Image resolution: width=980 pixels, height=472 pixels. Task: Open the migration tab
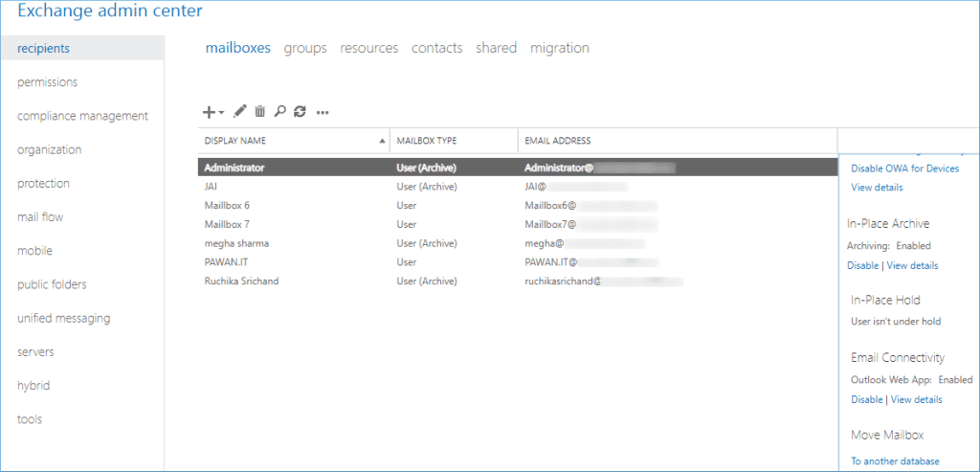(x=559, y=48)
